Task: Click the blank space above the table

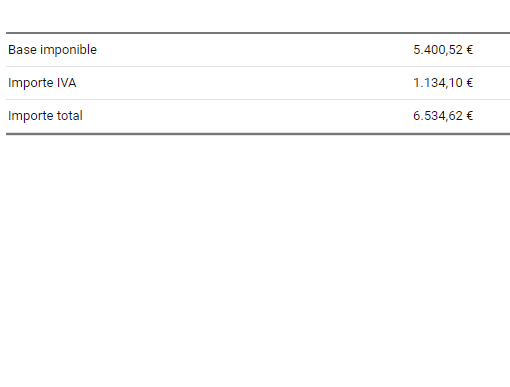Action: 255,16
